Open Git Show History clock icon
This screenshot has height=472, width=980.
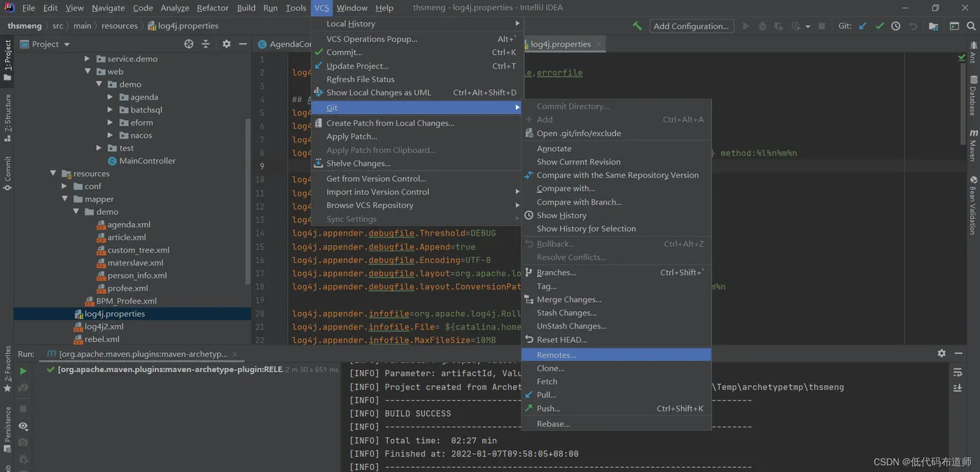point(896,26)
